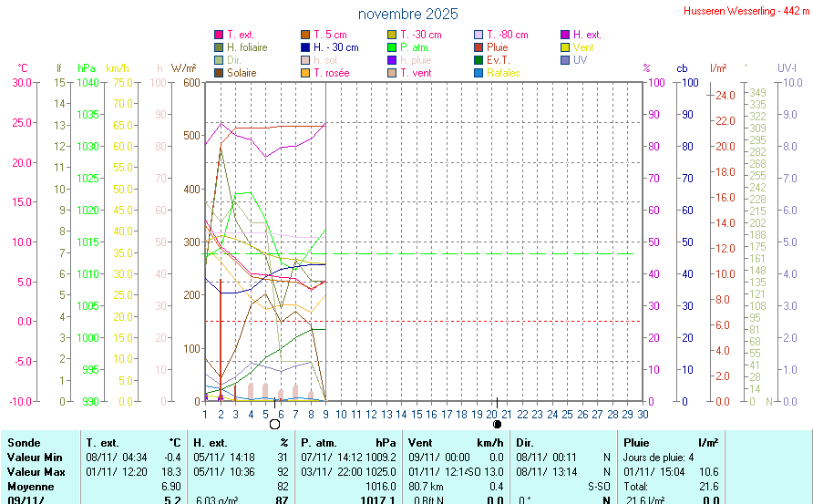Click the yellow Vent legend square

565,47
